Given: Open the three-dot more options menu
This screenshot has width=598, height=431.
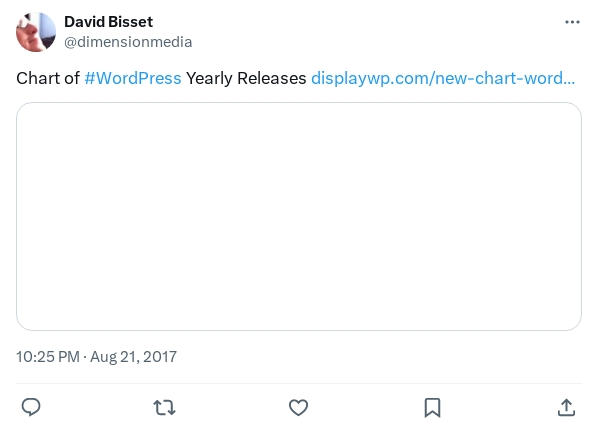Looking at the screenshot, I should pos(572,22).
